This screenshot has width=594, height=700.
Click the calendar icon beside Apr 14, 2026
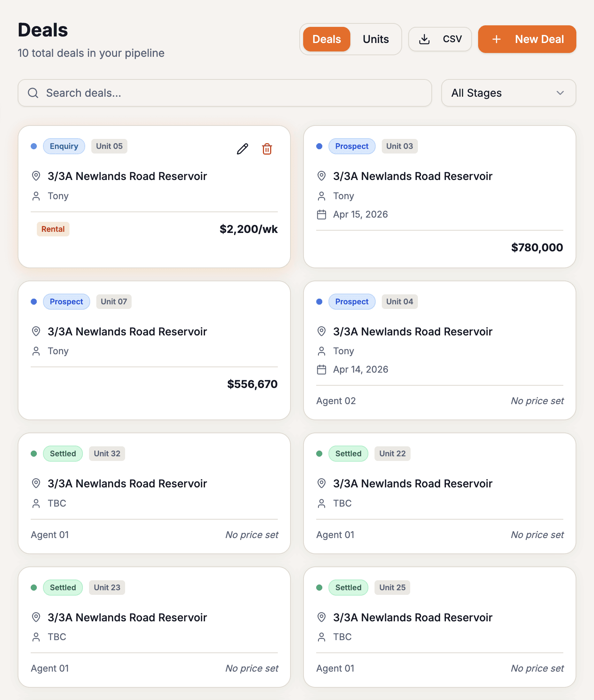322,370
